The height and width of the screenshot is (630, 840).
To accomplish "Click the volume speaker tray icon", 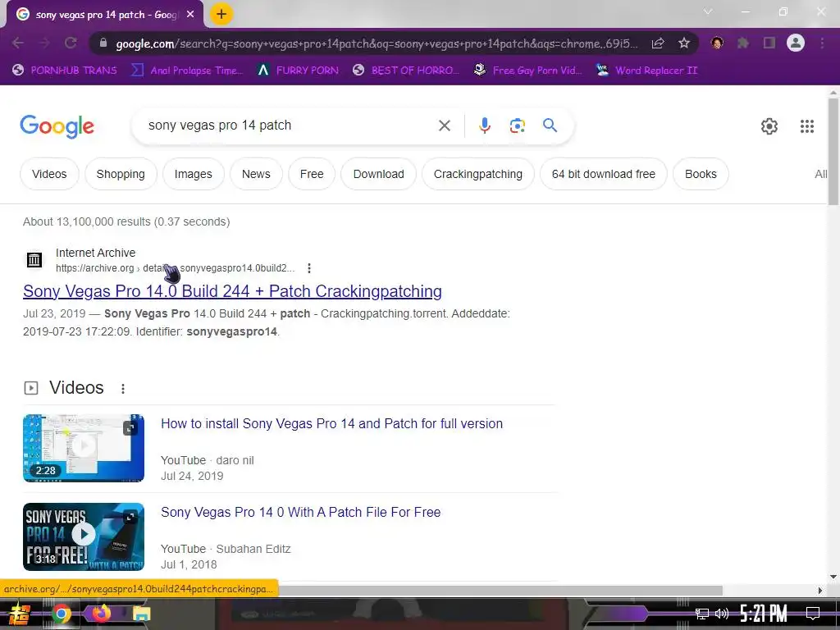I will 722,614.
